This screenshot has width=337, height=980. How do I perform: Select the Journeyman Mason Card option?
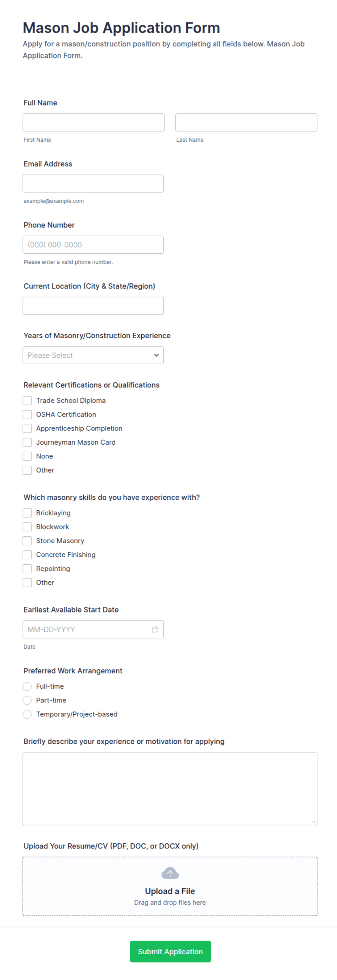(27, 442)
